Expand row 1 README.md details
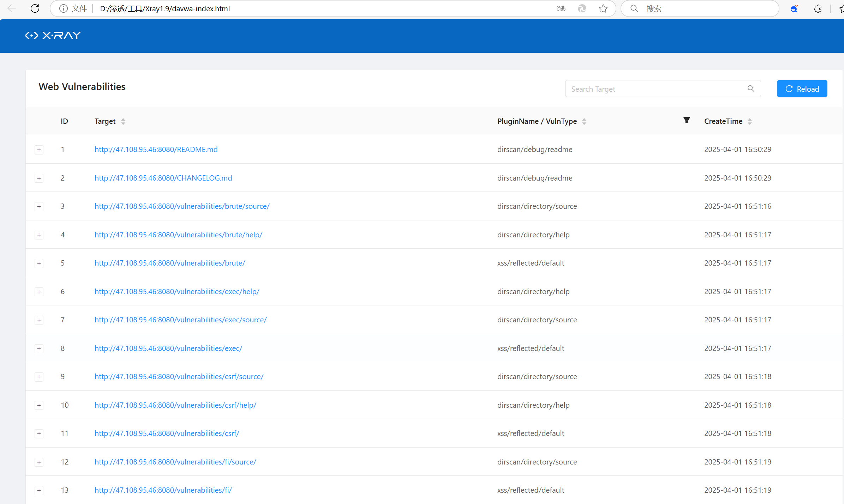 coord(39,150)
